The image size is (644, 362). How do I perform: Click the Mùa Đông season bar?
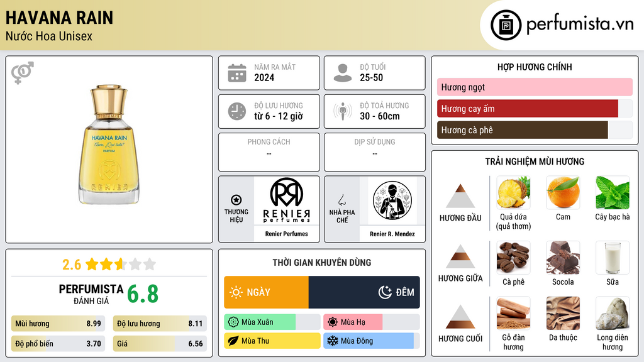tap(372, 341)
